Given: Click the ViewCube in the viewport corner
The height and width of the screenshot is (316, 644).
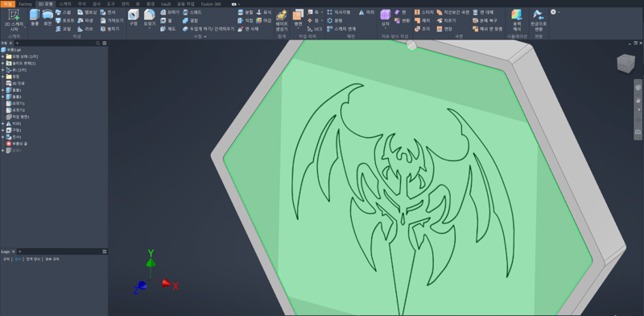Looking at the screenshot, I should [625, 64].
